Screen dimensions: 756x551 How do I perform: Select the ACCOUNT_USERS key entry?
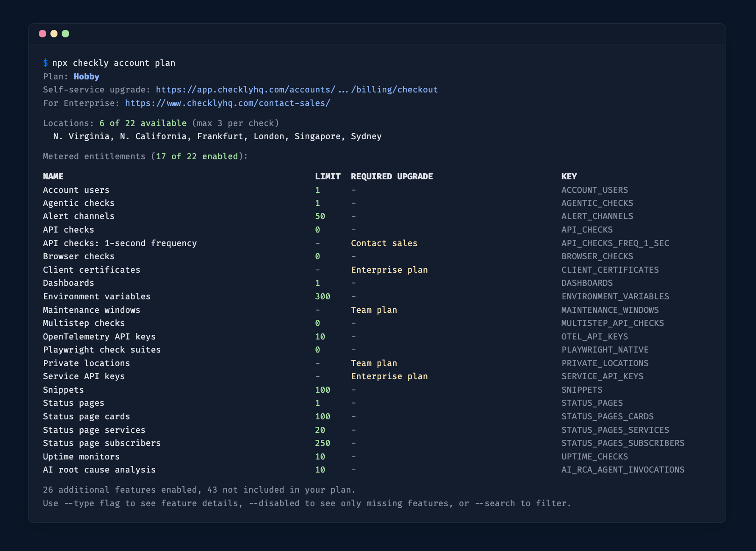[594, 190]
